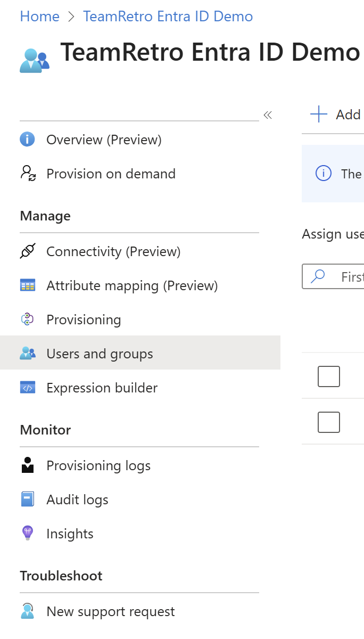Image resolution: width=364 pixels, height=639 pixels.
Task: Click the TeamRetro Entra ID Demo page title
Action: (x=210, y=53)
